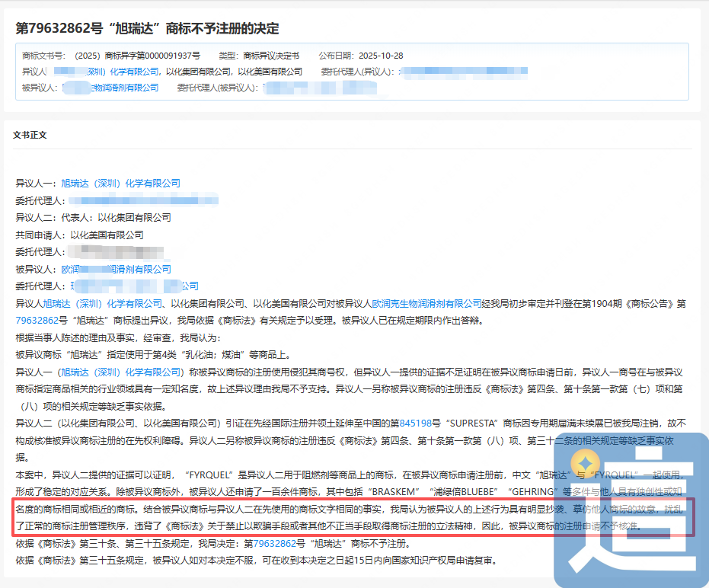Click the line 异议人二：代表人：以化集团有限公司
709x588 pixels.
93,218
